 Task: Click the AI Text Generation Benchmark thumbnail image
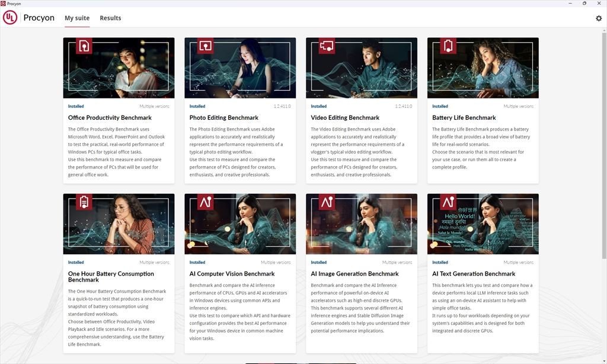point(483,224)
